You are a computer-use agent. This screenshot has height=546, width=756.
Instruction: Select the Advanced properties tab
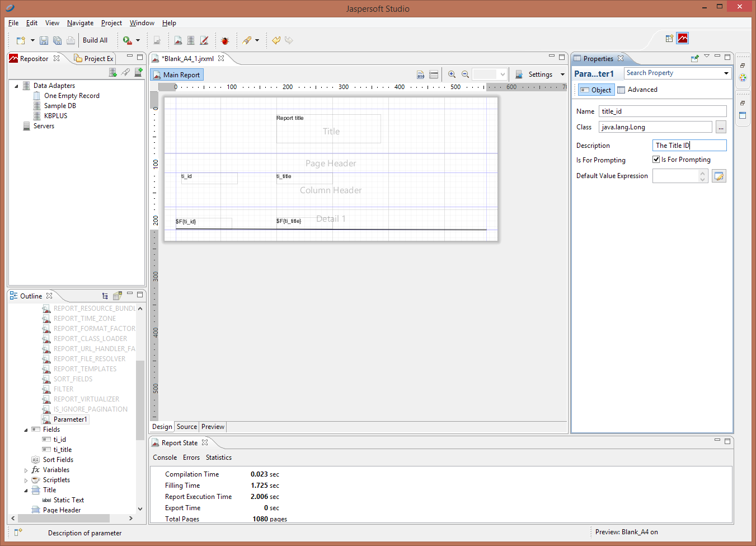637,90
